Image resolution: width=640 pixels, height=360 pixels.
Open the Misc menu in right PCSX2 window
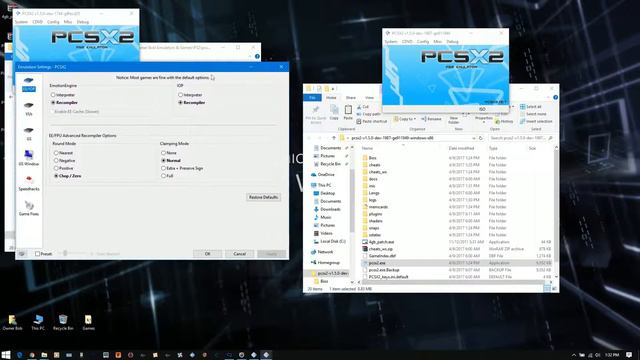pos(438,42)
